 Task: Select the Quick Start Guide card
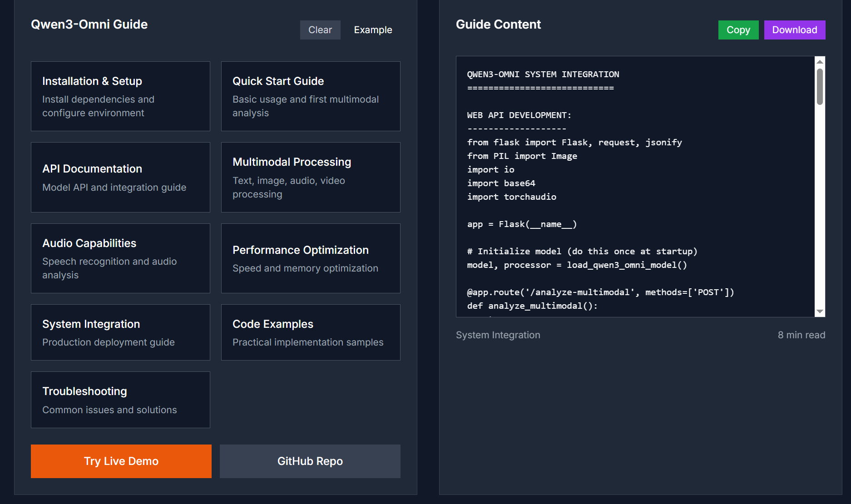click(x=311, y=96)
